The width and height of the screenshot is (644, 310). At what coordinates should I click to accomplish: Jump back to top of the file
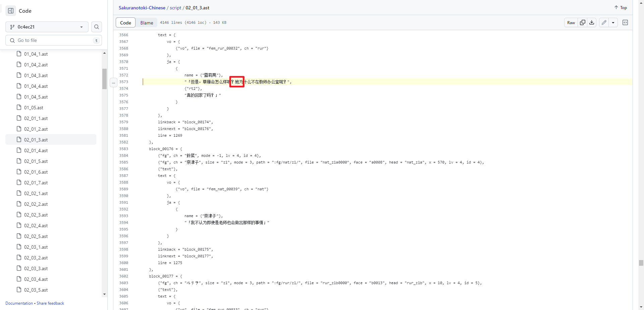pos(620,7)
